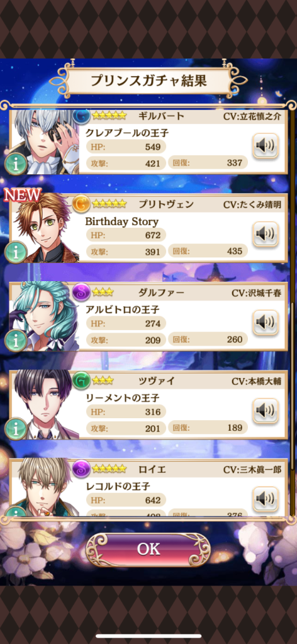View ツヴァイ details with info icon
This screenshot has height=644, width=297.
(x=16, y=429)
